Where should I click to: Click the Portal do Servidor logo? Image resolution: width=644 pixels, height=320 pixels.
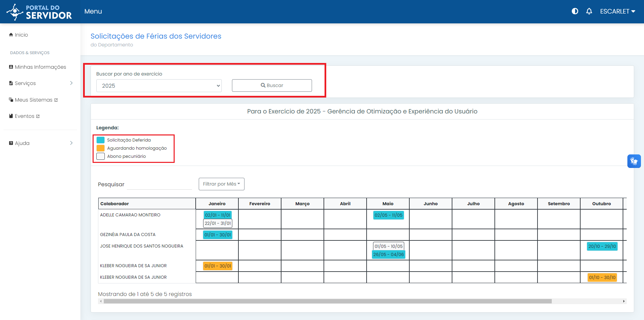point(39,12)
